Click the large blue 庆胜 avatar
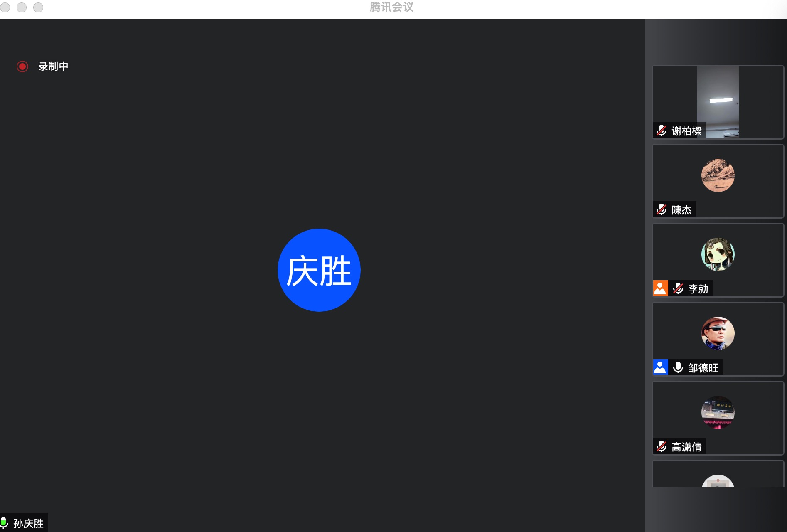The image size is (787, 532). coord(319,270)
